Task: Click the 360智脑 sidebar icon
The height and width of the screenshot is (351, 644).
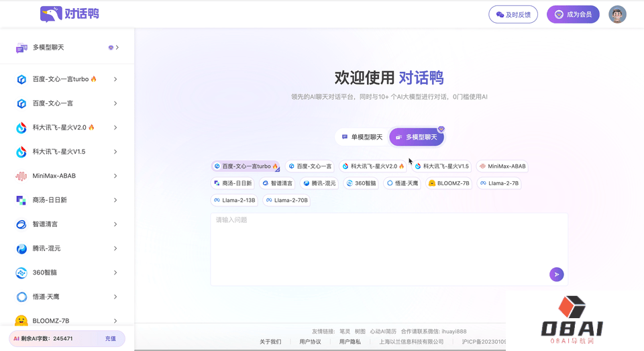Action: pyautogui.click(x=21, y=272)
